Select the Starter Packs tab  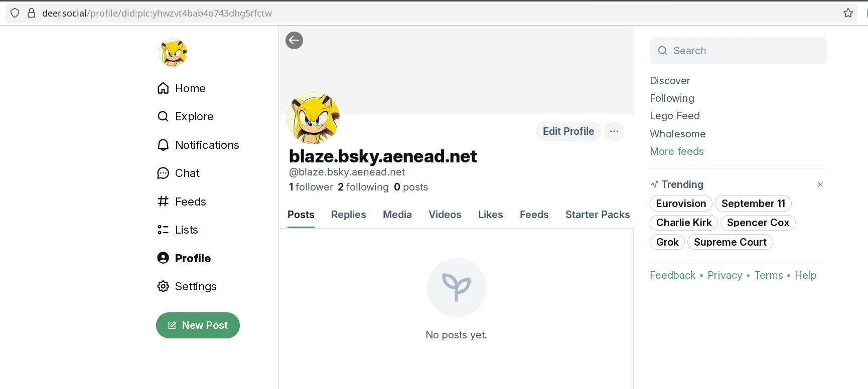598,215
